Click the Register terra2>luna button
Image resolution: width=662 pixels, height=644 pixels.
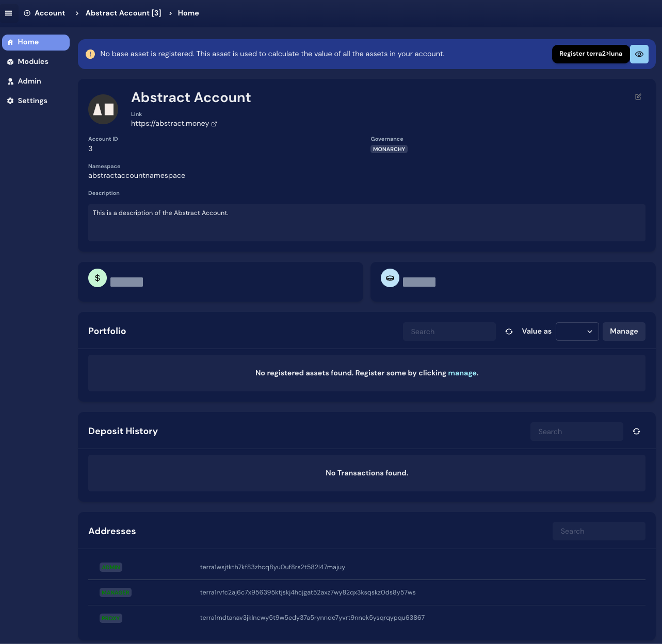click(x=590, y=54)
